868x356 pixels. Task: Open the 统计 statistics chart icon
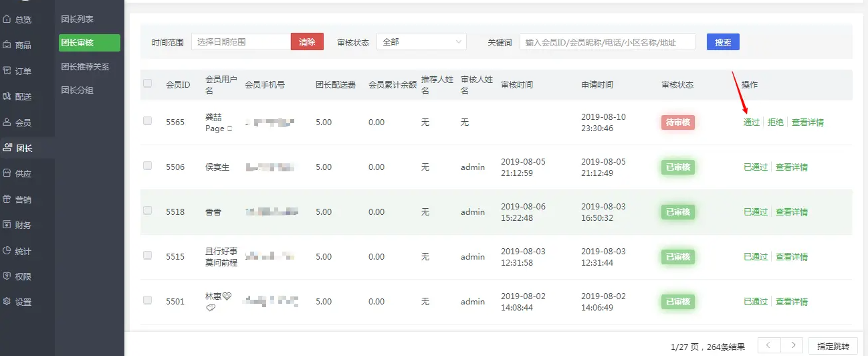[7, 251]
